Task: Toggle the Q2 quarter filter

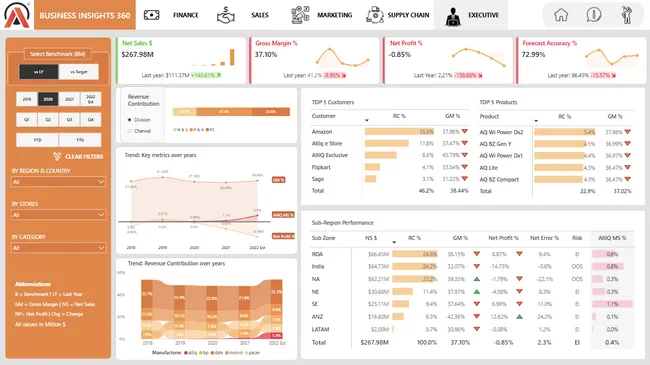Action: tap(48, 119)
